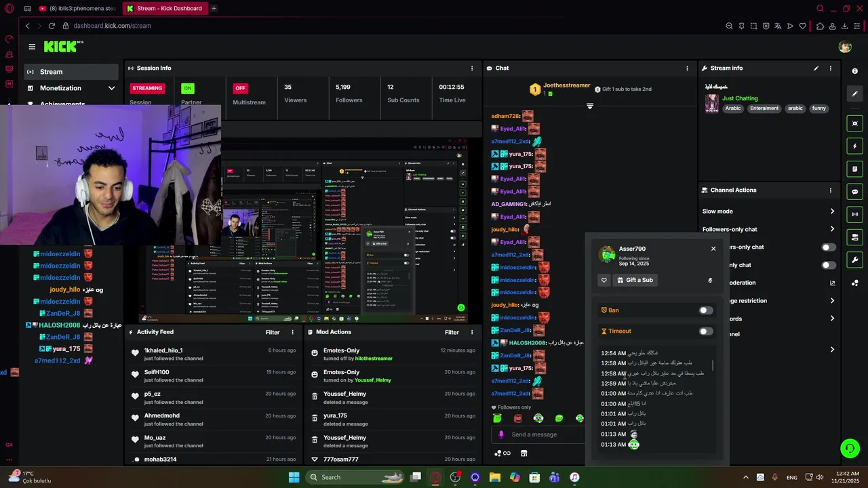Click the browser downloads icon

tap(845, 26)
